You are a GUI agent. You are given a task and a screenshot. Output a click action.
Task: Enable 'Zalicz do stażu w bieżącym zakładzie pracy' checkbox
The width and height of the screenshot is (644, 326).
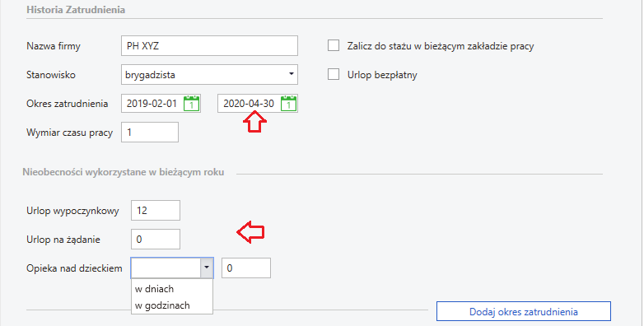[334, 45]
